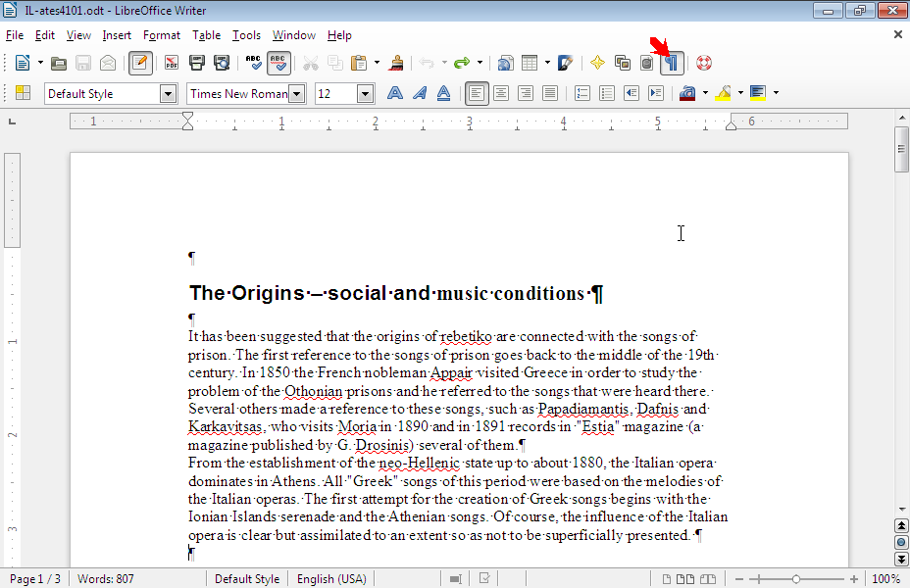The width and height of the screenshot is (910, 588).
Task: Apply paragraph Background Color
Action: (758, 93)
